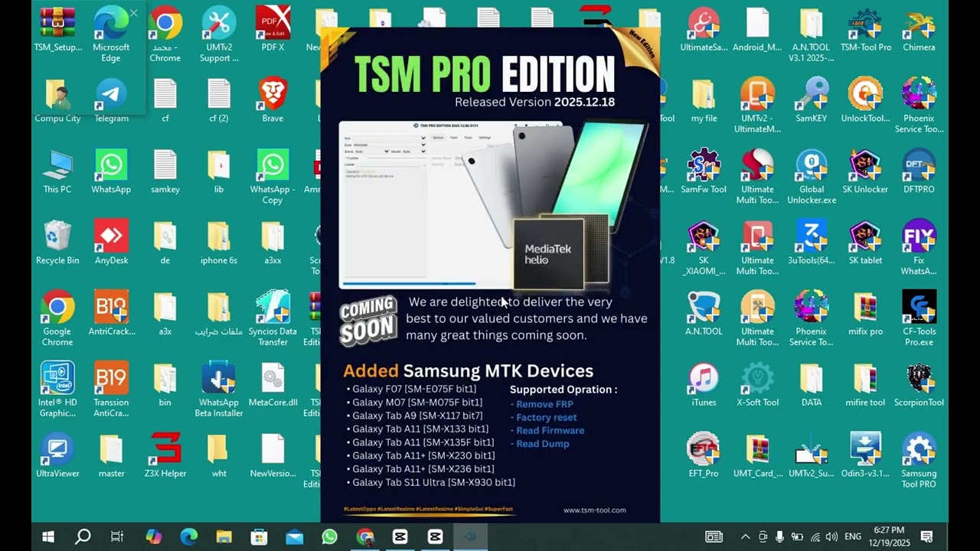Open Task View in the taskbar
Screen dimensions: 980x551
pyautogui.click(x=117, y=537)
